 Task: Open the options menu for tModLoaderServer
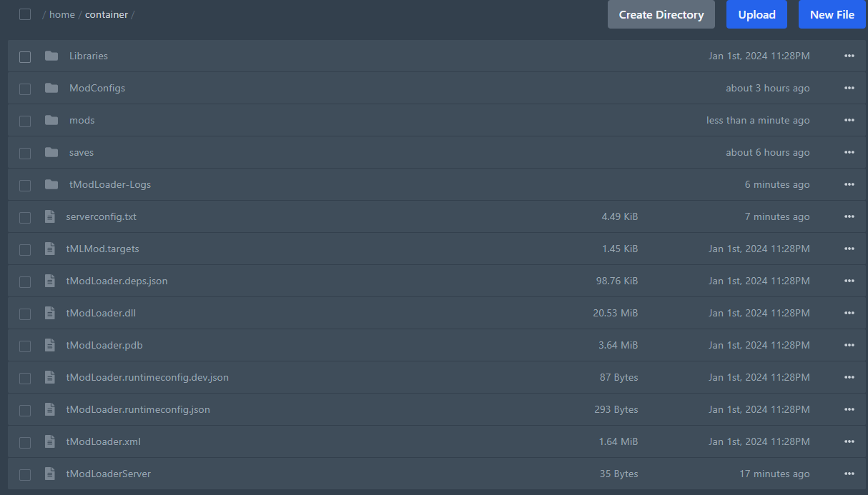pos(849,474)
